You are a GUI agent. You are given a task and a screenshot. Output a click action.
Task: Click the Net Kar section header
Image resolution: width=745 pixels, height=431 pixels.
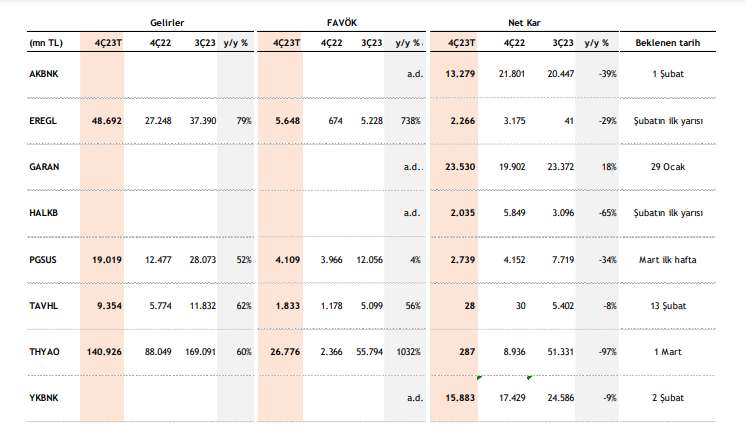(x=524, y=23)
